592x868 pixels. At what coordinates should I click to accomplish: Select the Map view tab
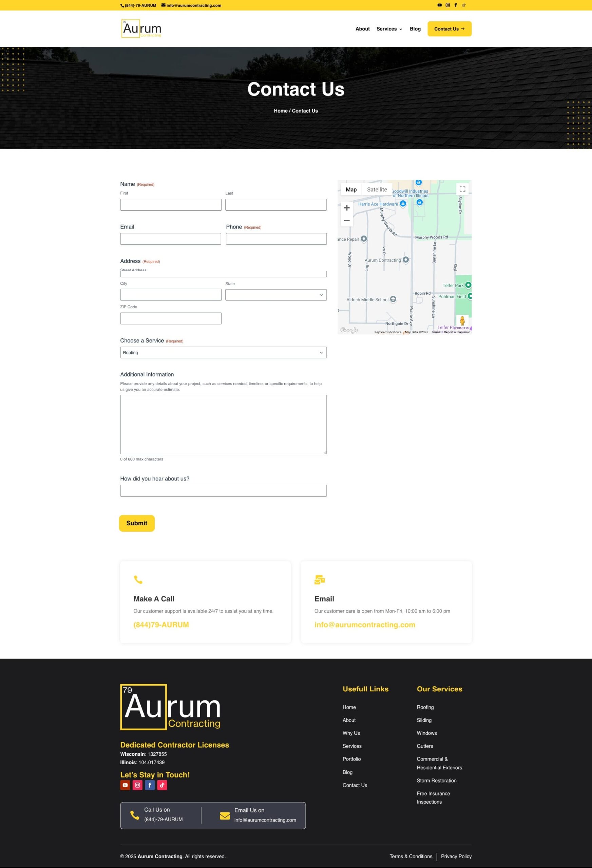pyautogui.click(x=351, y=189)
